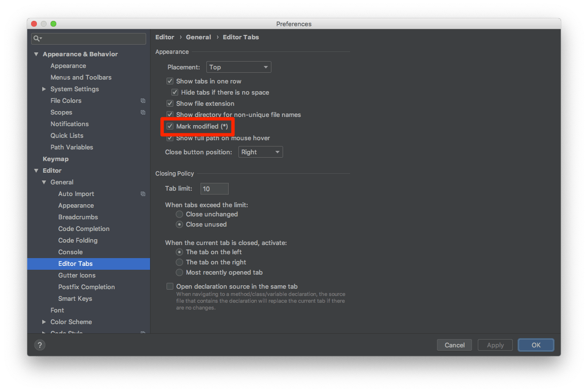Image resolution: width=588 pixels, height=392 pixels.
Task: Confirm settings with the OK button
Action: (x=536, y=344)
